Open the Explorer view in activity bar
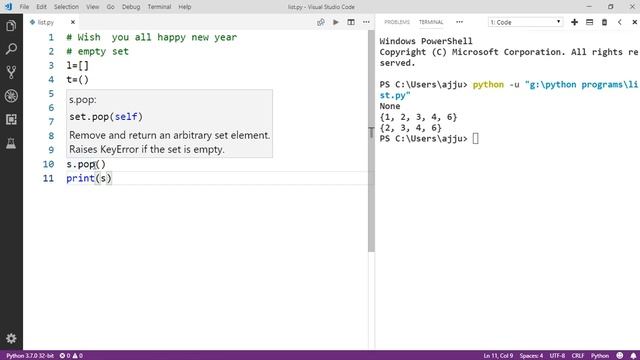The height and width of the screenshot is (360, 640). pyautogui.click(x=11, y=26)
